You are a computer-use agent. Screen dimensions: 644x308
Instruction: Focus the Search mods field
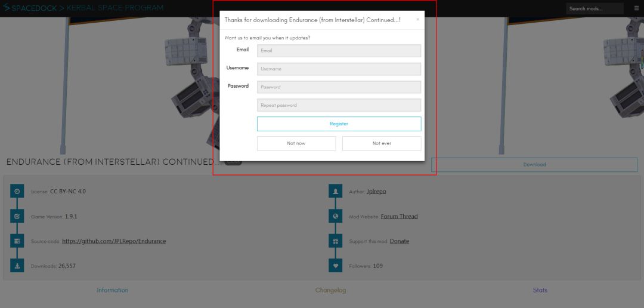[x=595, y=8]
